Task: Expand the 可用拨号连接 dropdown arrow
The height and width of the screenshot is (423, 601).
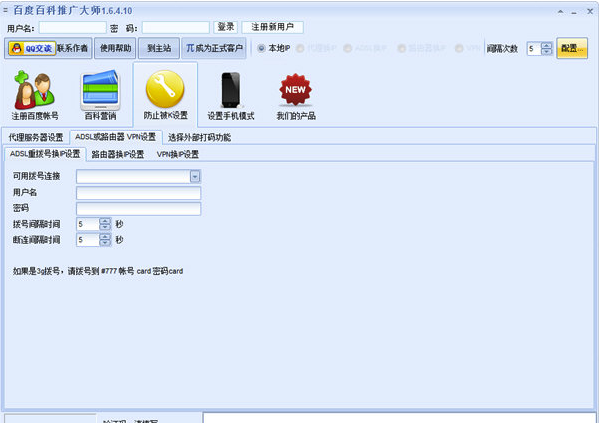Action: pyautogui.click(x=195, y=176)
